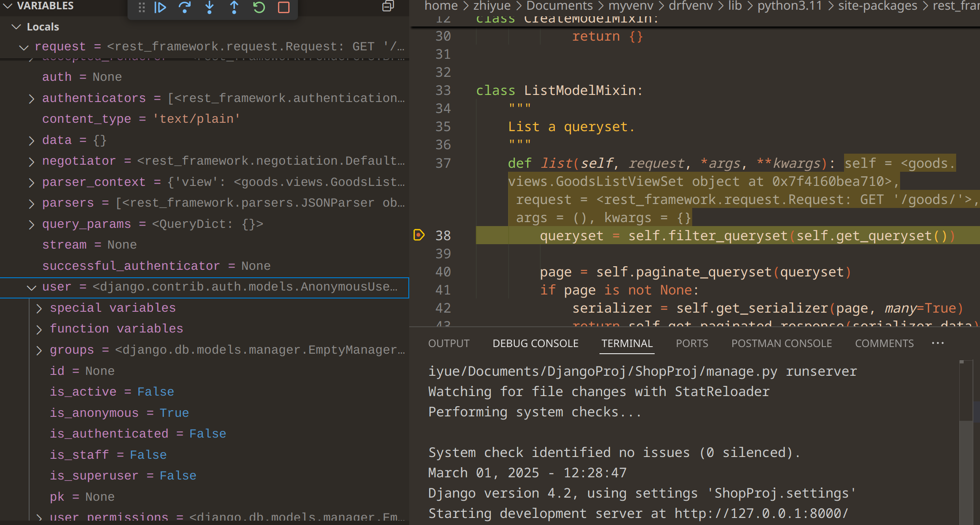Click Collapse All icon in Variables
The image size is (980, 525).
coord(388,6)
